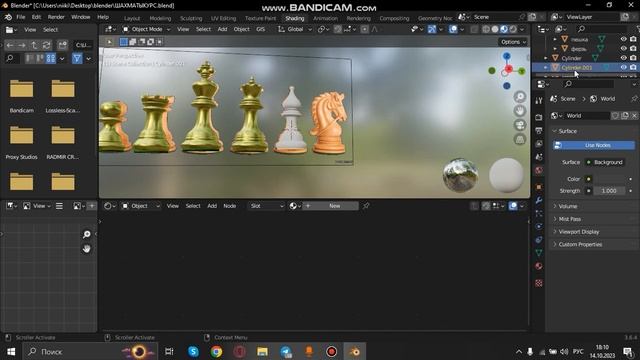
Task: Toggle viewport gizmo display button
Action: click(x=432, y=29)
